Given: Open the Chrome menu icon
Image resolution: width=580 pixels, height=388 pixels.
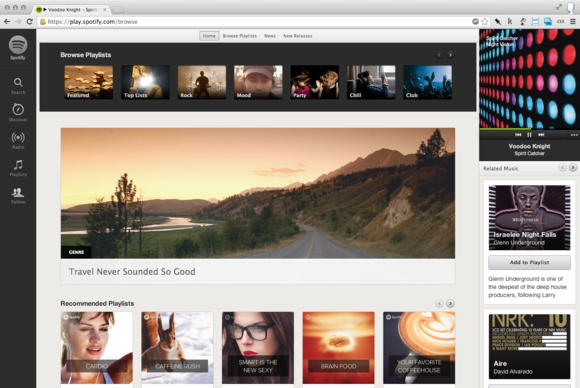Looking at the screenshot, I should coord(573,21).
